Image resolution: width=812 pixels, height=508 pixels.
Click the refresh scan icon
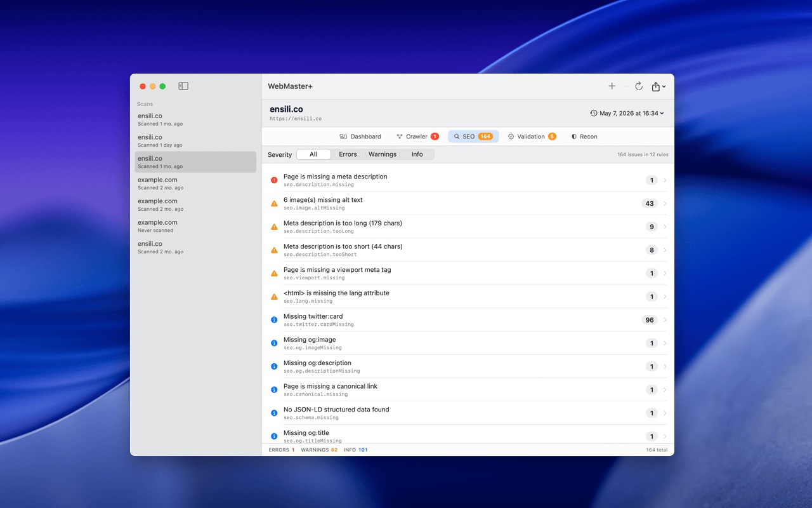(639, 86)
